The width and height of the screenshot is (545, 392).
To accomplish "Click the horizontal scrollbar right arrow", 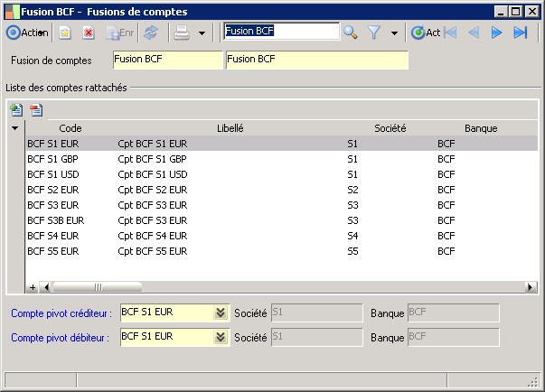I will point(532,286).
